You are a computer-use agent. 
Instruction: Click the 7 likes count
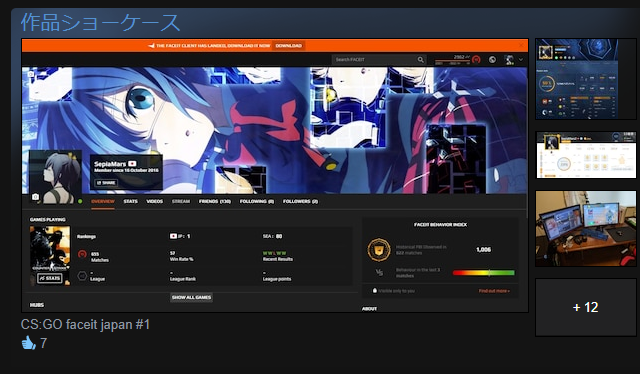[x=43, y=343]
